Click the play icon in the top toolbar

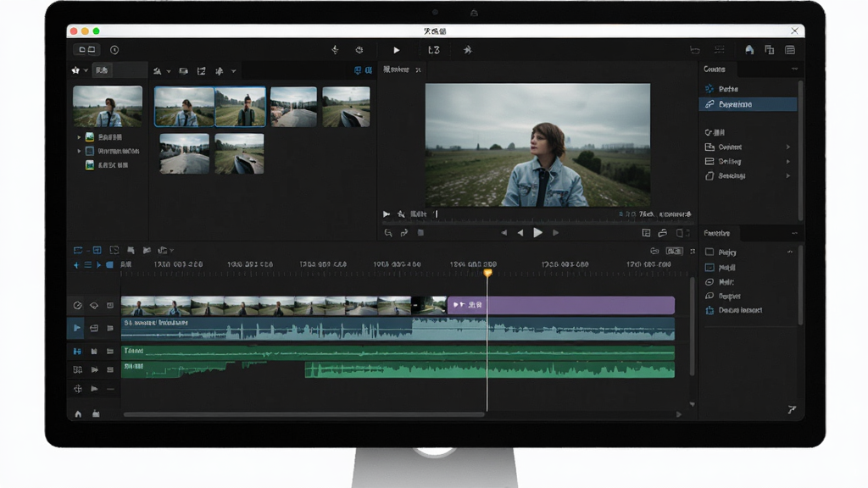(x=397, y=50)
